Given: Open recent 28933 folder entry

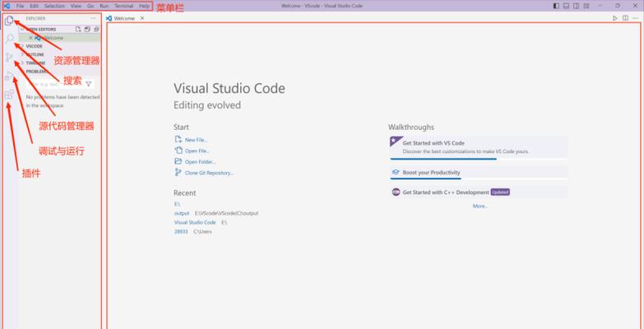Looking at the screenshot, I should 181,232.
